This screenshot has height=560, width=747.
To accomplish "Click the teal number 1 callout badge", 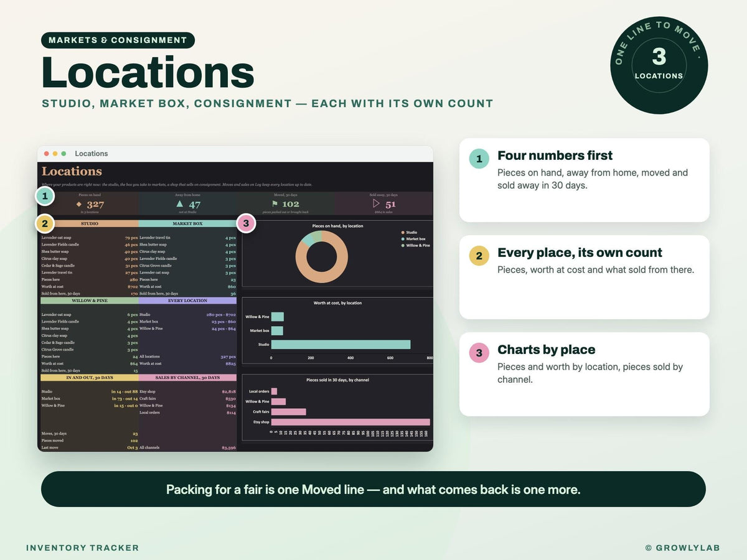I will coord(45,197).
